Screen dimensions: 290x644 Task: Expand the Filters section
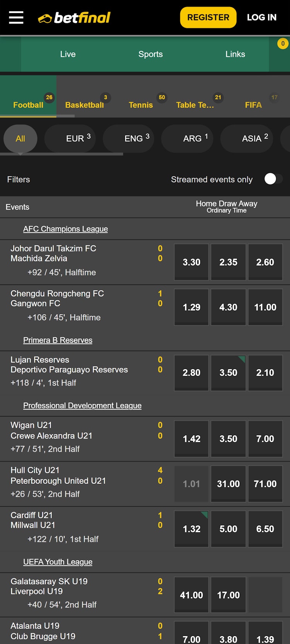coord(19,179)
